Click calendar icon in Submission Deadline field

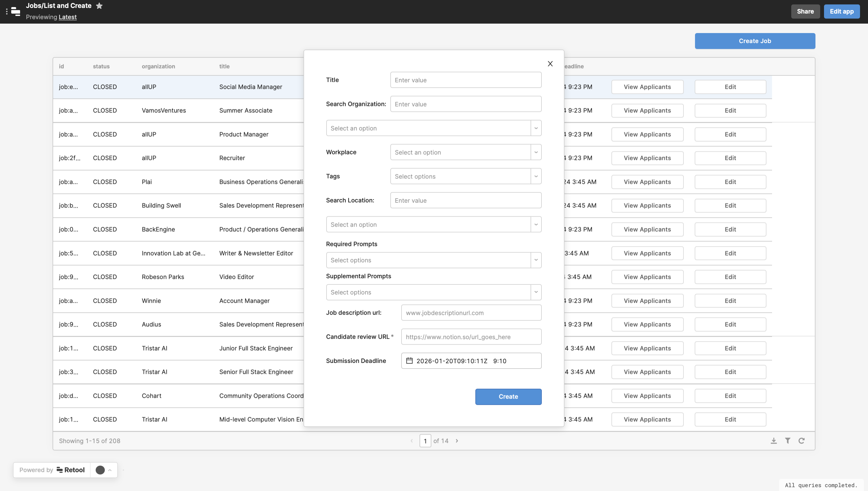409,361
